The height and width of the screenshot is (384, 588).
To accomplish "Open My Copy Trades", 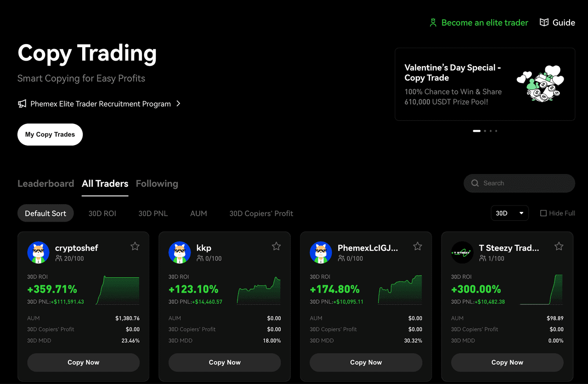I will pyautogui.click(x=50, y=134).
